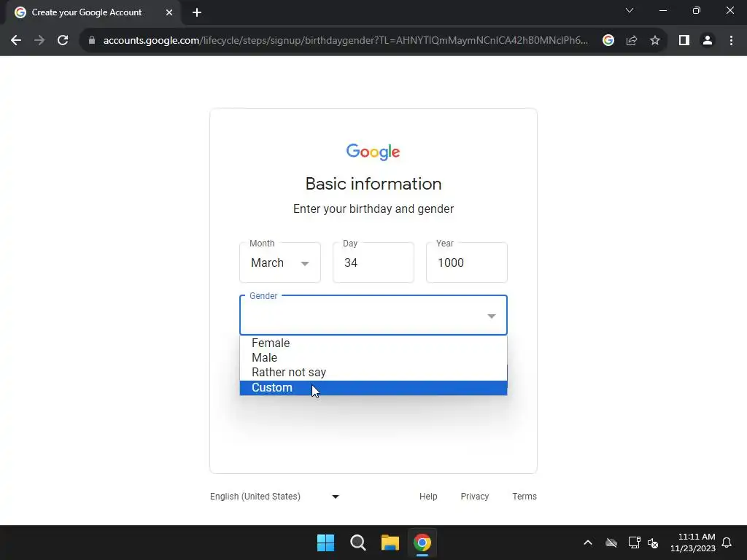Click the network display tray icon
Screen dimensions: 747x560
point(634,542)
